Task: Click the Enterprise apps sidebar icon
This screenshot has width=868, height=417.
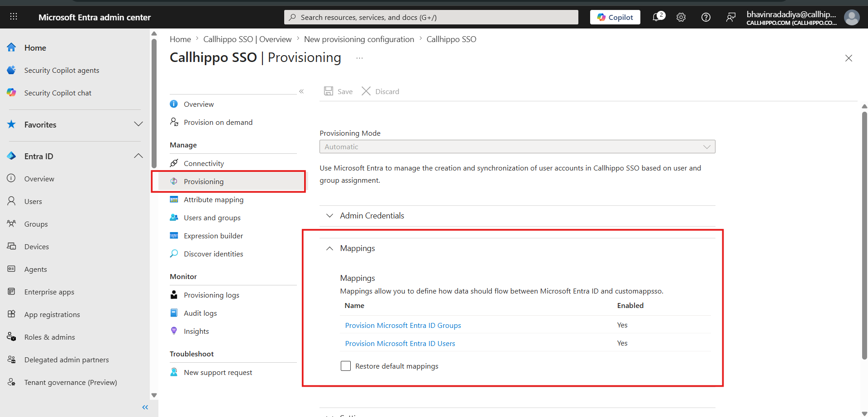Action: (11, 291)
